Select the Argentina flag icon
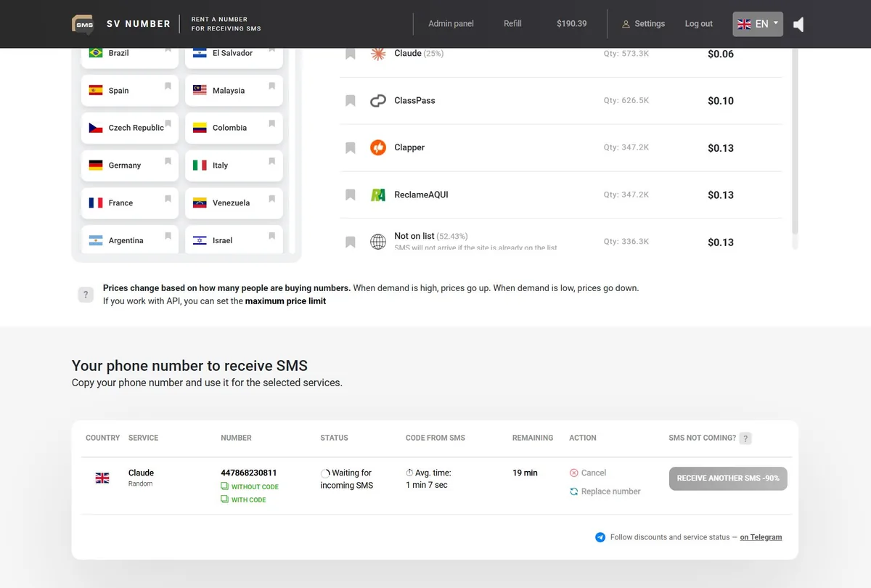This screenshot has height=588, width=871. pos(96,240)
